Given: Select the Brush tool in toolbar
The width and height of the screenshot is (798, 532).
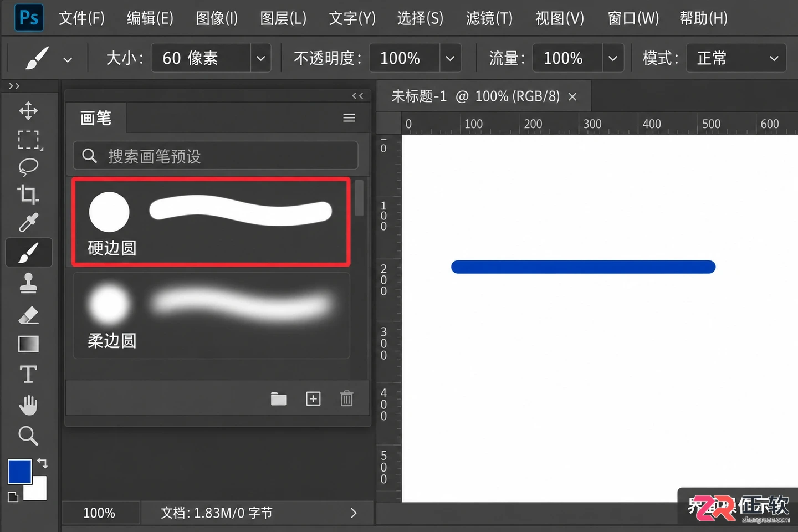Looking at the screenshot, I should tap(29, 253).
